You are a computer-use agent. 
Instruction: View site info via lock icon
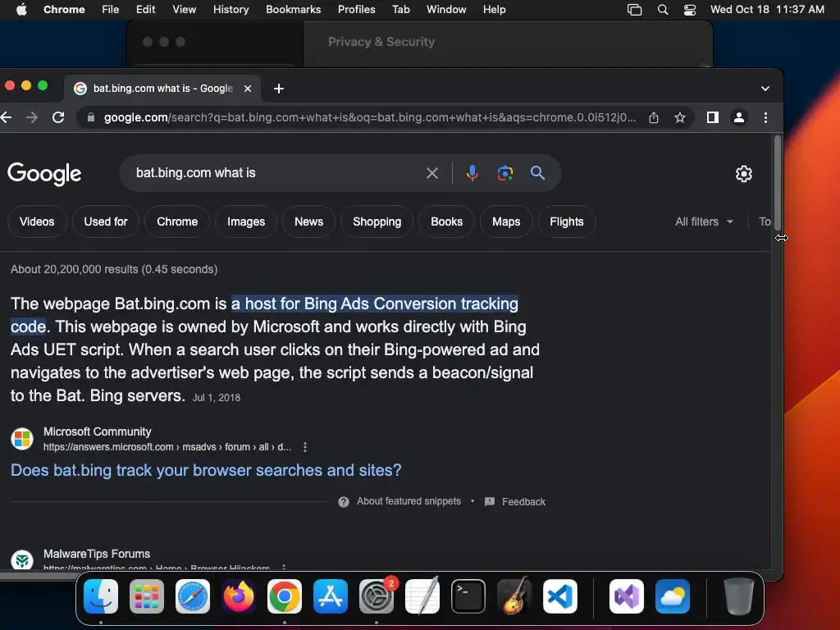point(91,117)
